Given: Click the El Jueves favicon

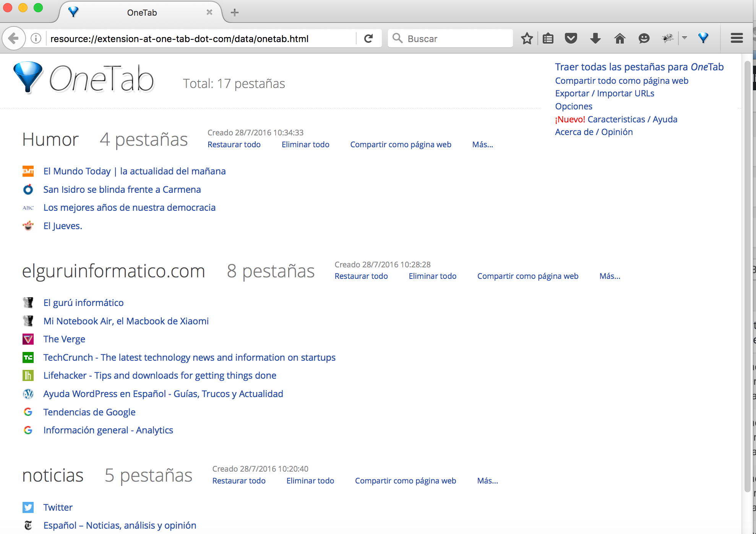Looking at the screenshot, I should (x=28, y=226).
